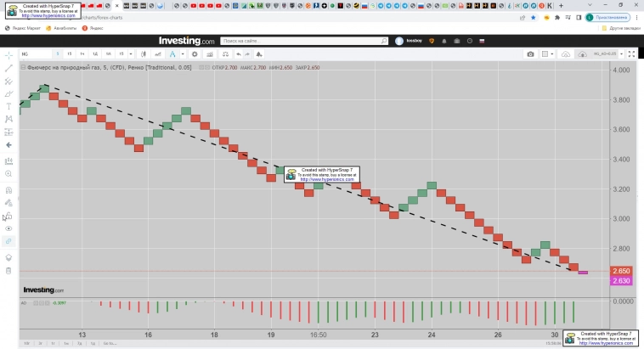Set range to 1 year at chart bottom
644x349 pixels.
point(53,343)
